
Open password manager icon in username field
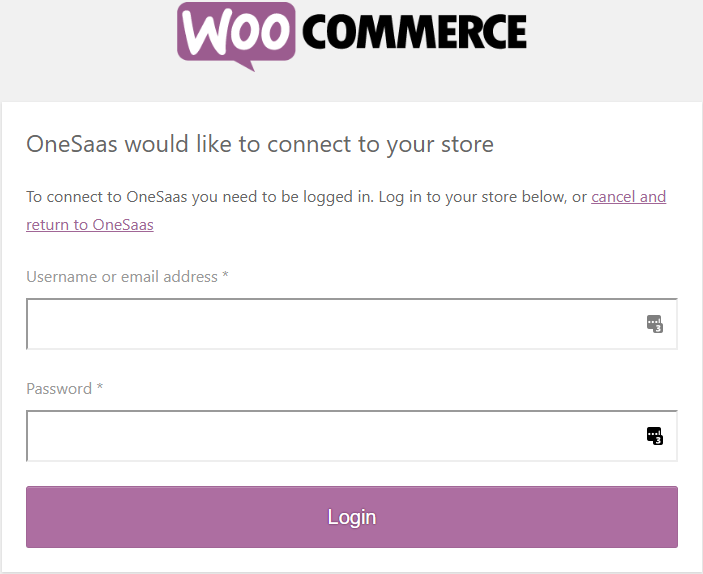(655, 324)
